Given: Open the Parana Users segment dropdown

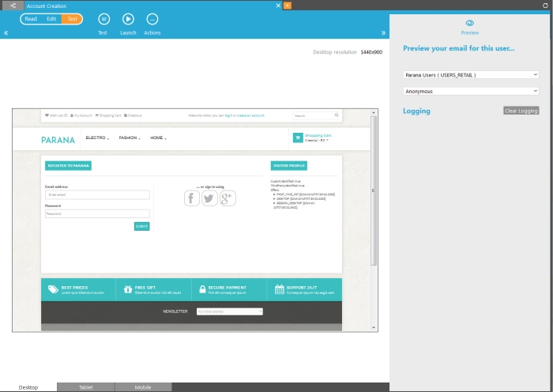Looking at the screenshot, I should coord(471,75).
